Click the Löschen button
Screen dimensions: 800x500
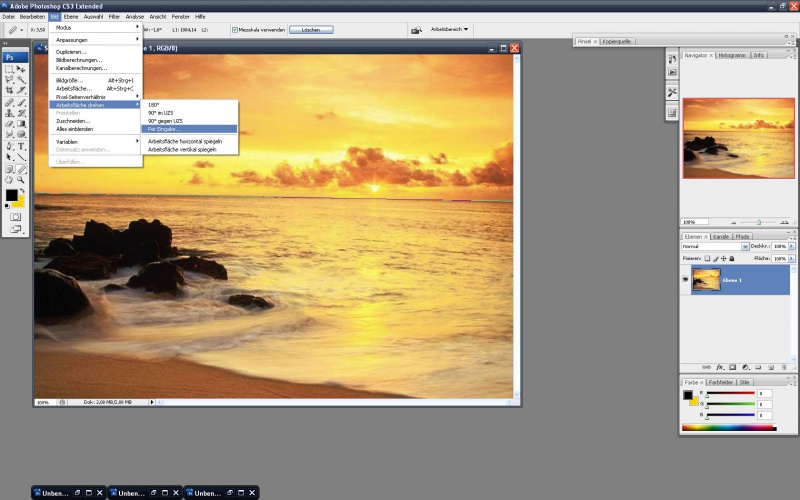[x=311, y=30]
